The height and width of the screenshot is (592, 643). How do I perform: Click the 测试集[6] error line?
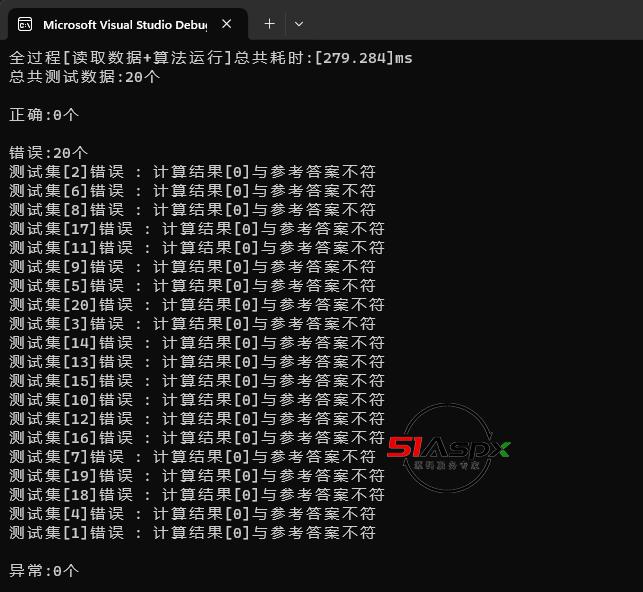(192, 191)
